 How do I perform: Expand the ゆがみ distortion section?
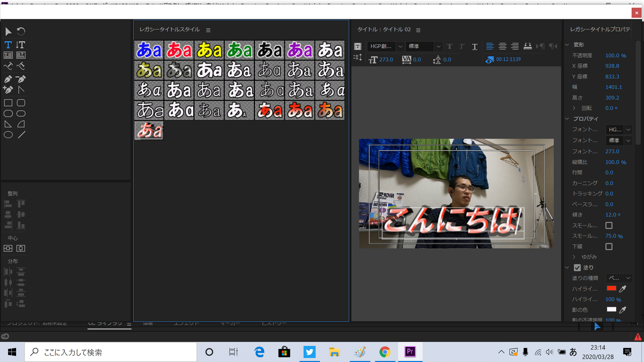574,257
